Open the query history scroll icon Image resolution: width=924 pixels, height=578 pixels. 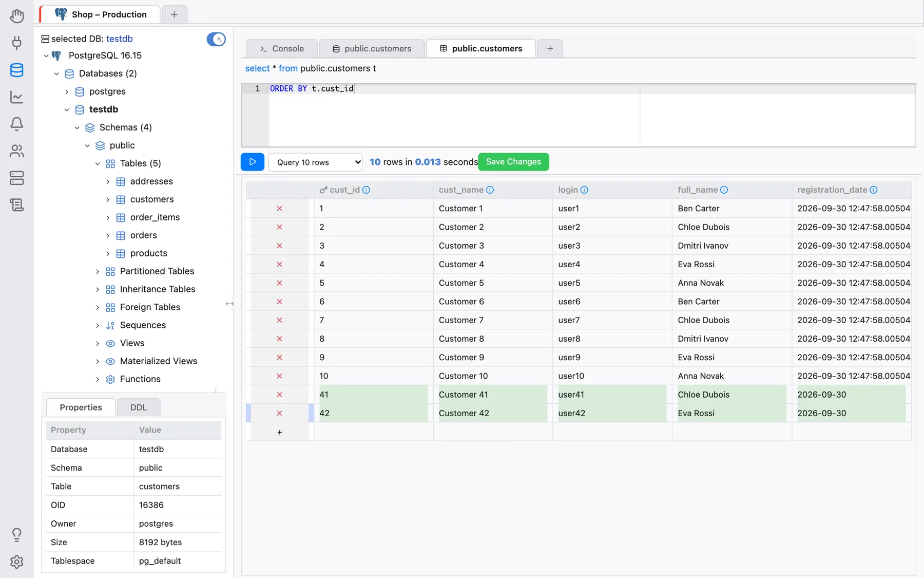pyautogui.click(x=16, y=205)
